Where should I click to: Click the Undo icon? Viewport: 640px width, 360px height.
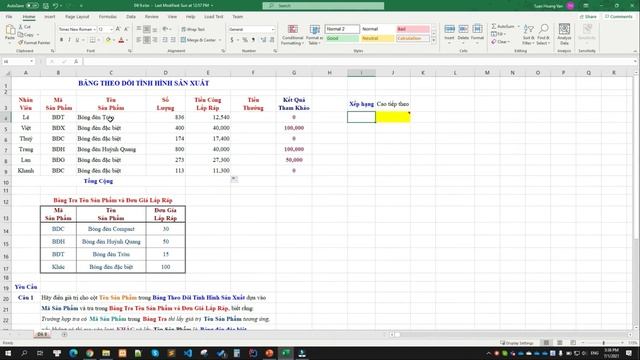click(x=56, y=6)
